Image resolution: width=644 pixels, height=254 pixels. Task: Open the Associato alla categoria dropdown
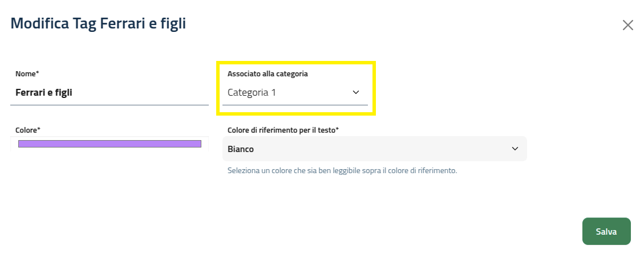pyautogui.click(x=294, y=92)
